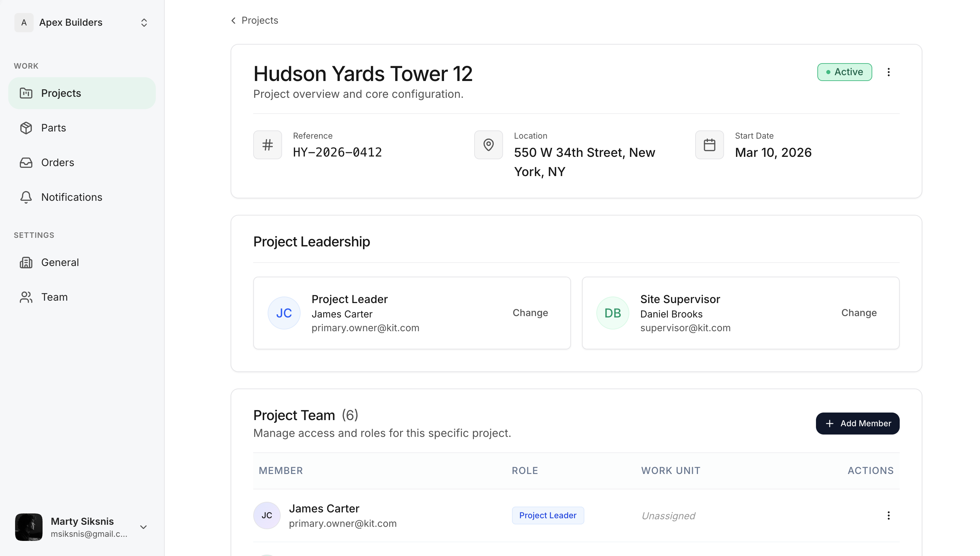Click the calendar icon beside Start Date

709,144
